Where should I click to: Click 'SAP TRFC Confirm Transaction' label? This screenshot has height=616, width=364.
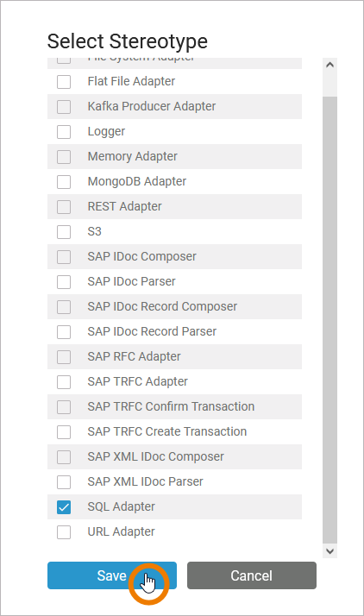pyautogui.click(x=171, y=406)
